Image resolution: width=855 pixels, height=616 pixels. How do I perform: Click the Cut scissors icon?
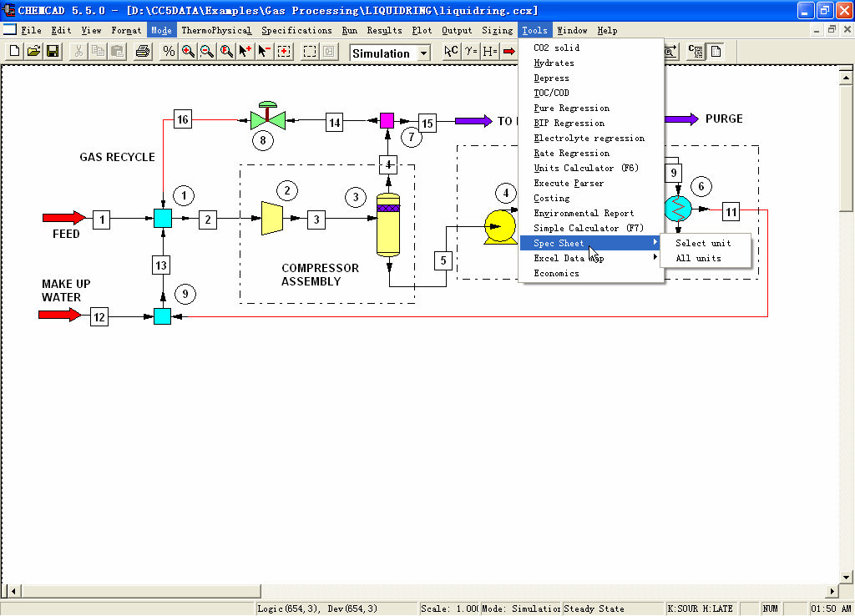(78, 51)
